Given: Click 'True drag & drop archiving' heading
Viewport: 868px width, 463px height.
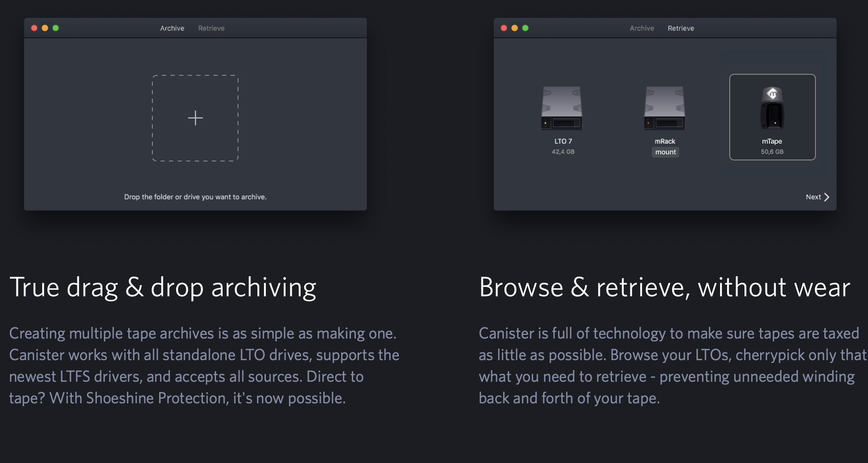Looking at the screenshot, I should coord(163,287).
